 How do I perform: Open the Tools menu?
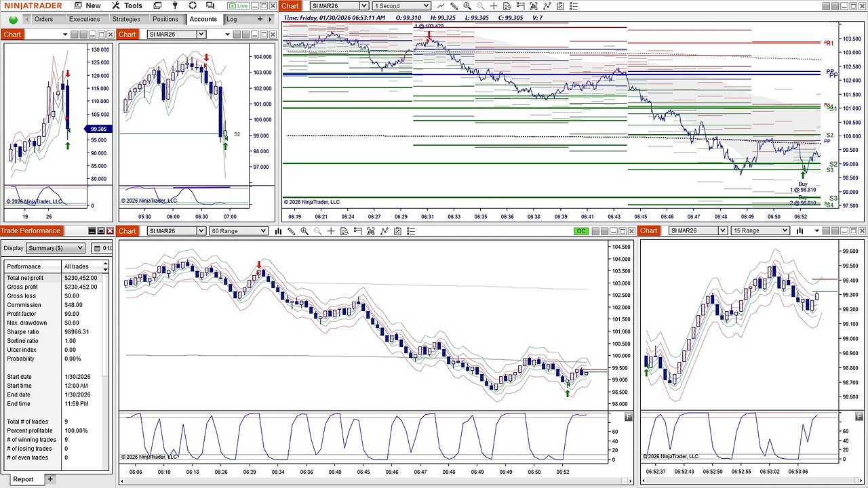tap(127, 5)
